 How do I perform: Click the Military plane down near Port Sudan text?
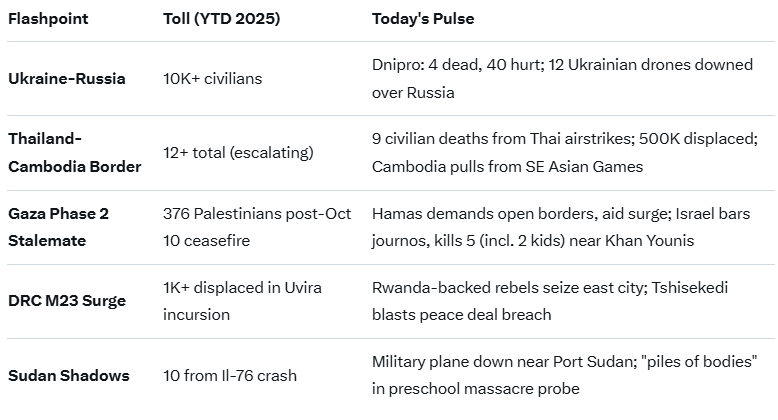[x=504, y=361]
